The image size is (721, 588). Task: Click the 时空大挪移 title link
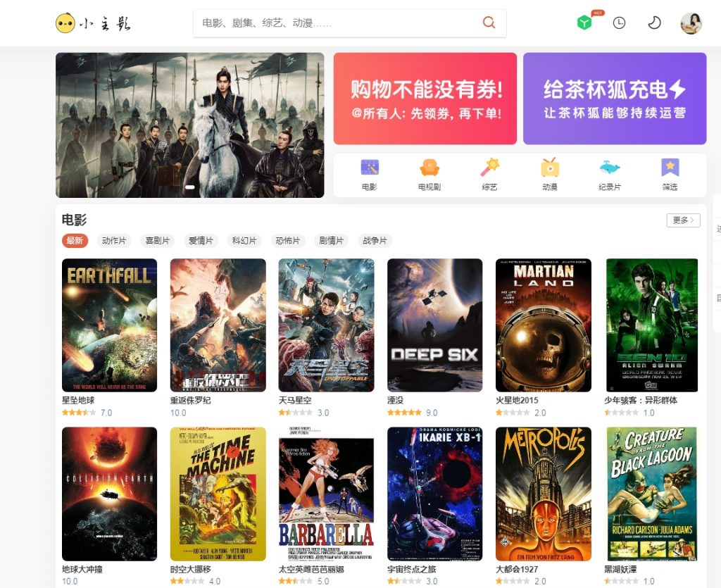(x=190, y=569)
